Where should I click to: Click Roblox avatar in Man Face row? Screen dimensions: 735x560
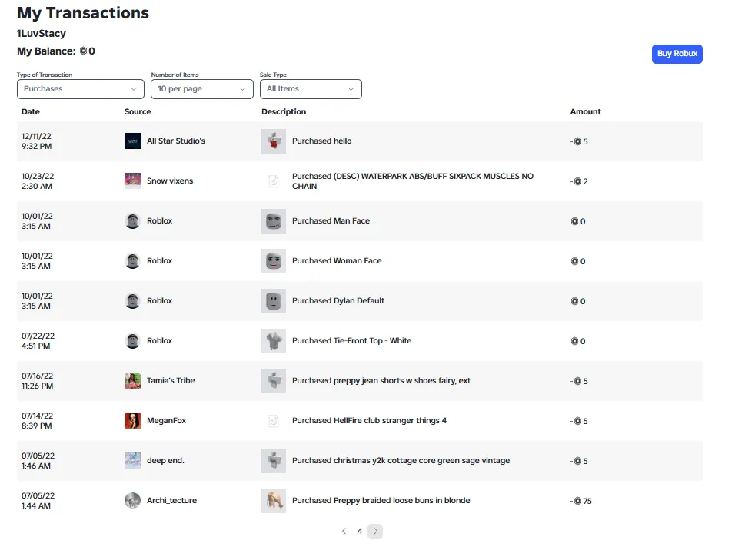click(132, 221)
